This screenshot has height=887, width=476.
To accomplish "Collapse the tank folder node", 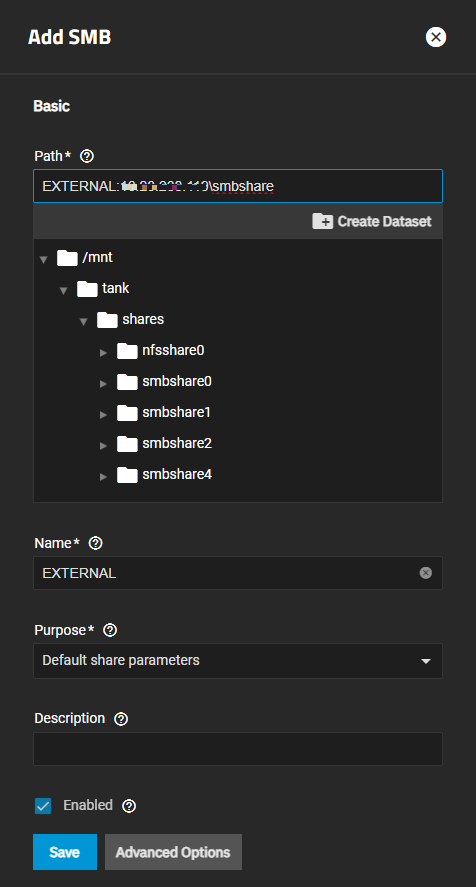I will coord(63,291).
